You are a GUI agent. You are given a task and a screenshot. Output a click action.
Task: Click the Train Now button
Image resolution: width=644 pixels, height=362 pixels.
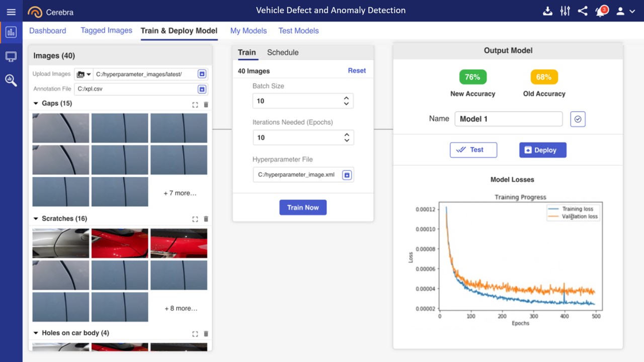click(303, 208)
